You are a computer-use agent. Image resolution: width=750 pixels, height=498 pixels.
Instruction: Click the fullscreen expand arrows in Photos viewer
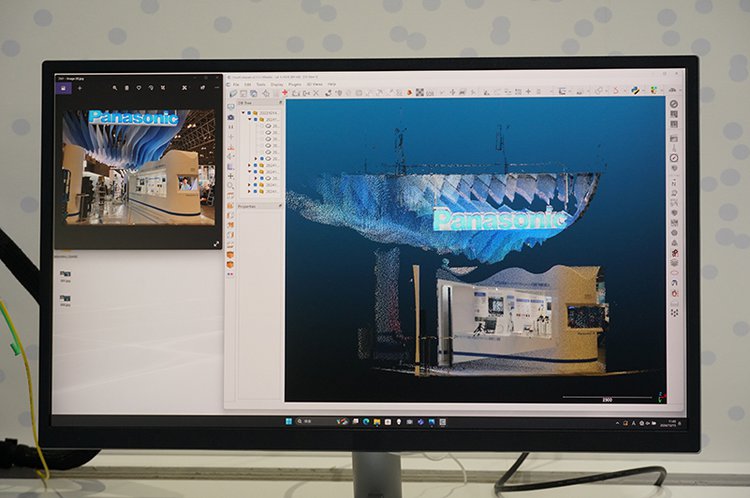(x=216, y=244)
